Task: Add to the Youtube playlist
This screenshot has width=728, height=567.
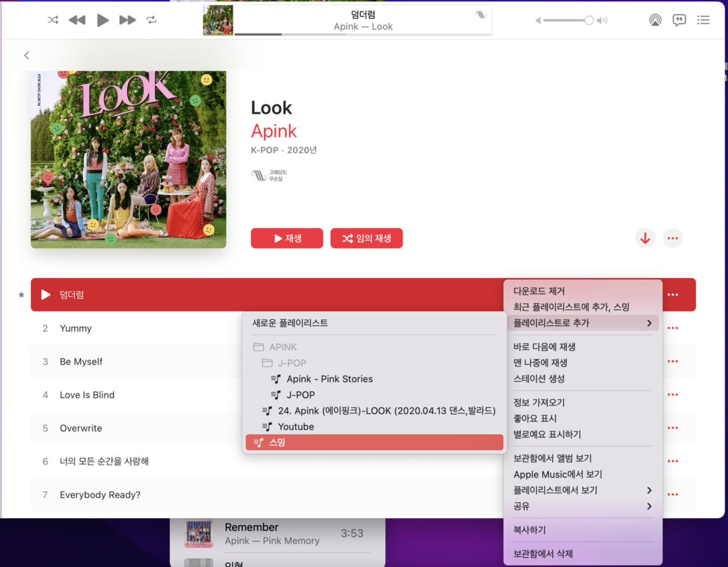Action: 374,426
